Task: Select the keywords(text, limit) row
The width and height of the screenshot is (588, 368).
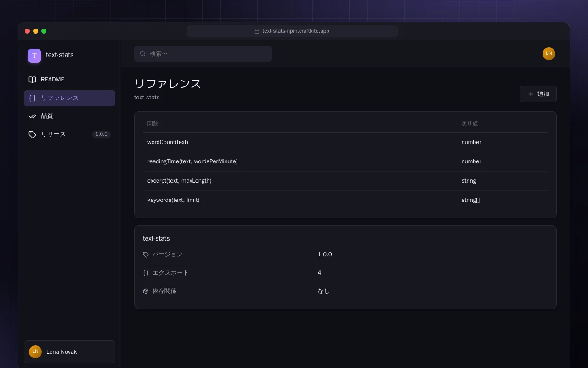Action: (x=345, y=200)
